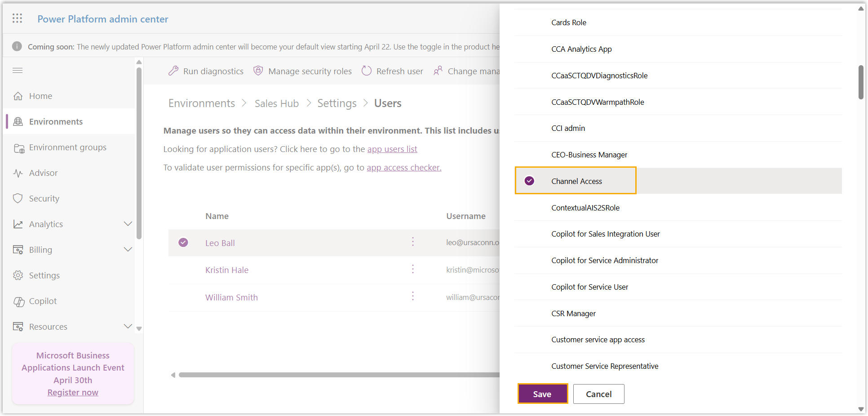Click the Refresh user circular arrow icon
Image resolution: width=868 pixels, height=416 pixels.
[x=367, y=71]
